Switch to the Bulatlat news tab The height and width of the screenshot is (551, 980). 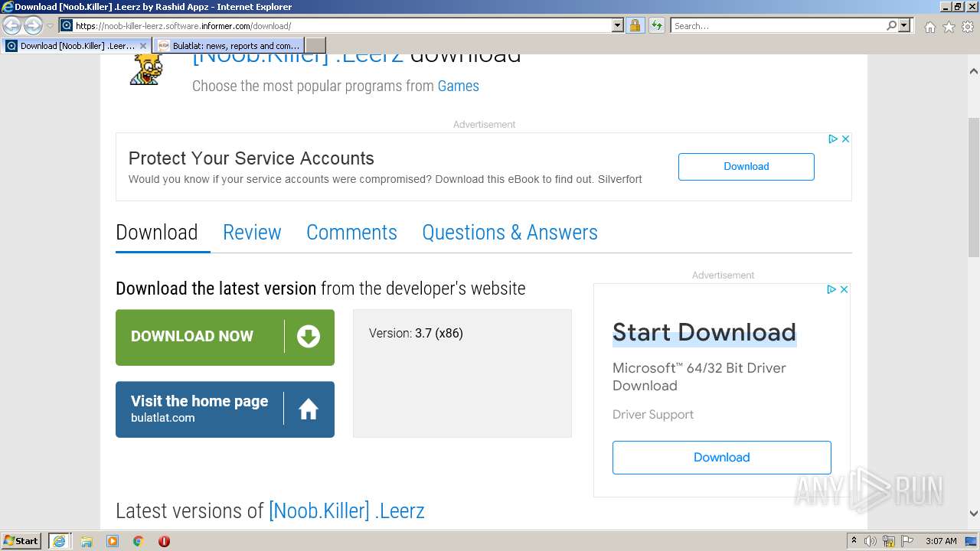click(x=228, y=45)
